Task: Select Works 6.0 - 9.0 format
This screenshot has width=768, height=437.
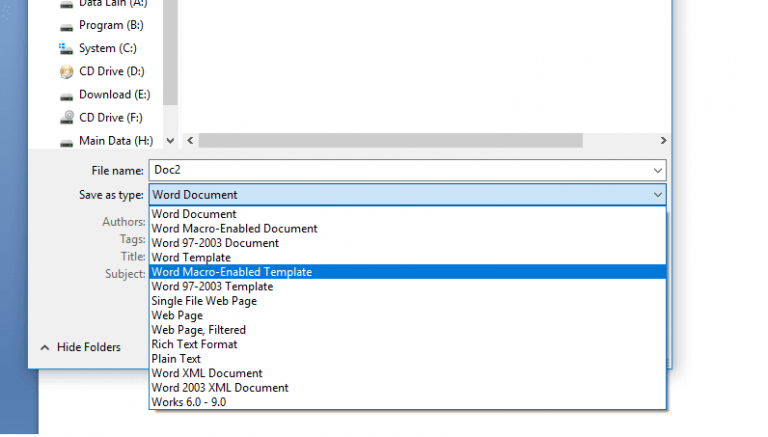Action: (x=408, y=402)
